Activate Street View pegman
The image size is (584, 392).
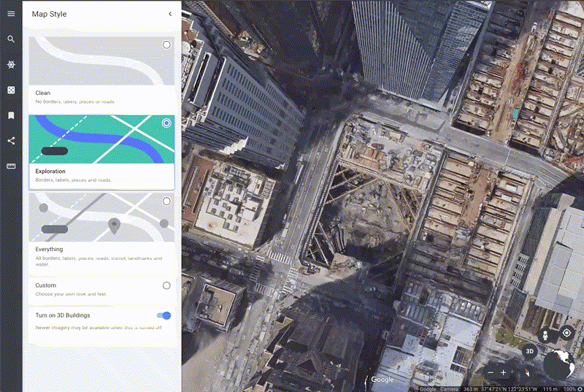coord(545,335)
